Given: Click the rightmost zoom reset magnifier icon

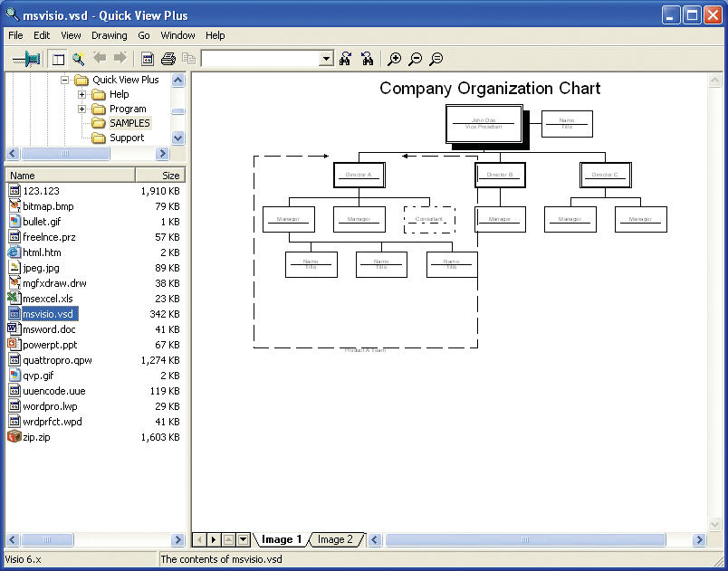Looking at the screenshot, I should click(x=436, y=59).
